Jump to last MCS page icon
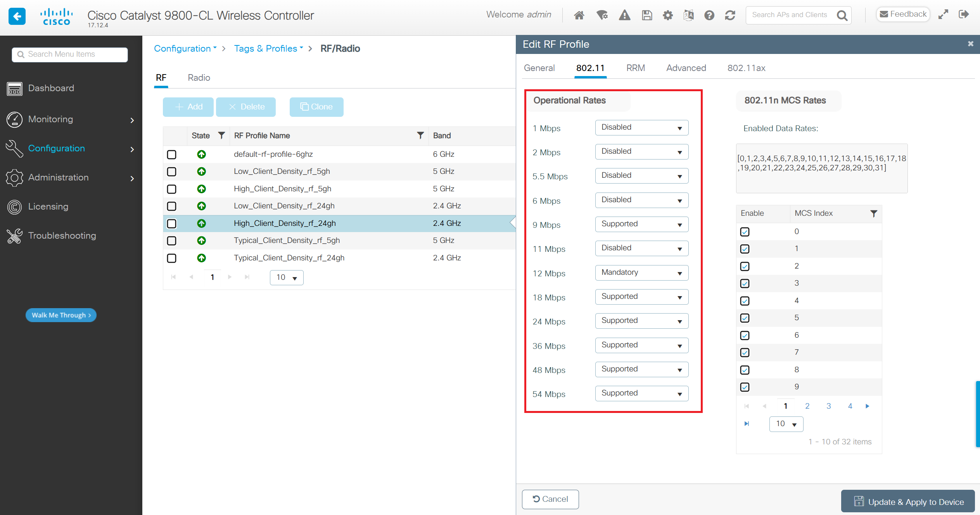 pyautogui.click(x=747, y=423)
